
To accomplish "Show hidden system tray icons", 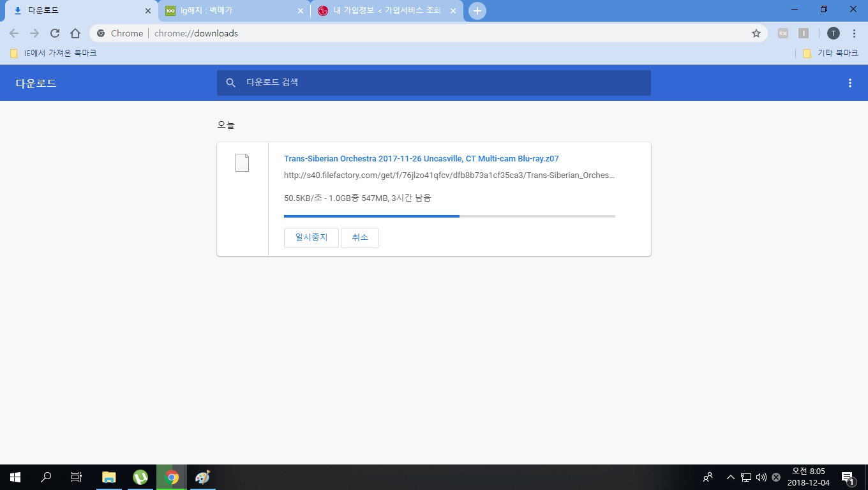I will pos(731,477).
